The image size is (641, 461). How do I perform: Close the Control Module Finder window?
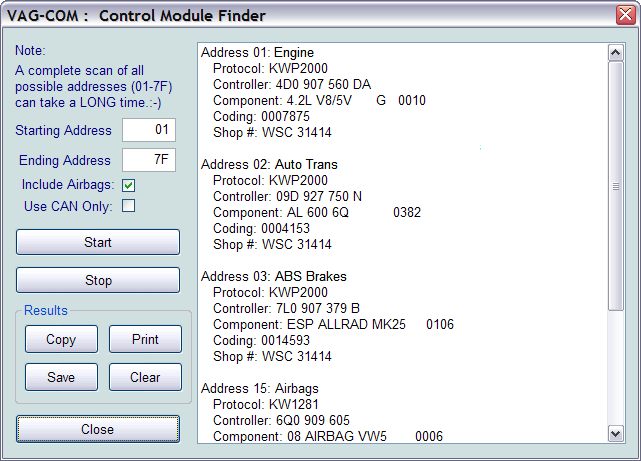coord(626,15)
